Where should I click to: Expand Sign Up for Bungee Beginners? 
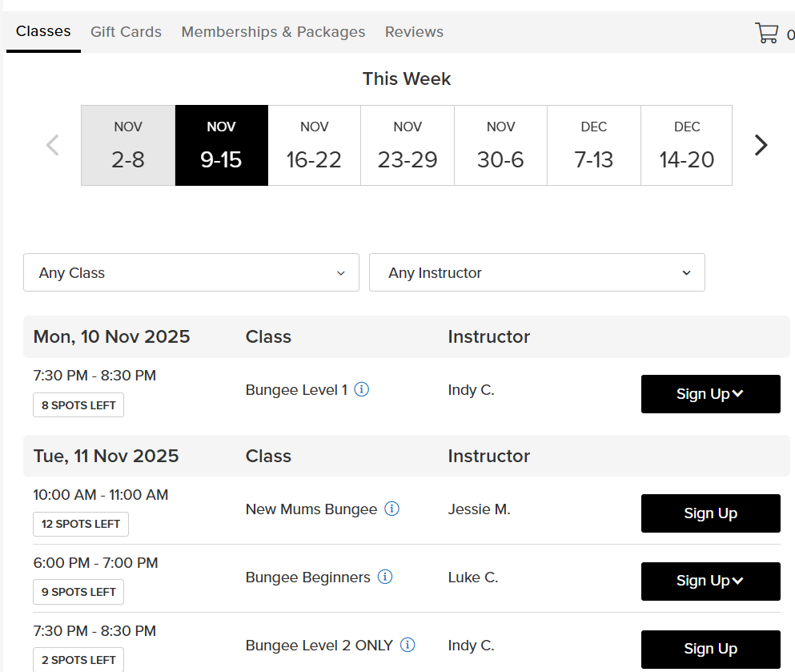pos(710,581)
